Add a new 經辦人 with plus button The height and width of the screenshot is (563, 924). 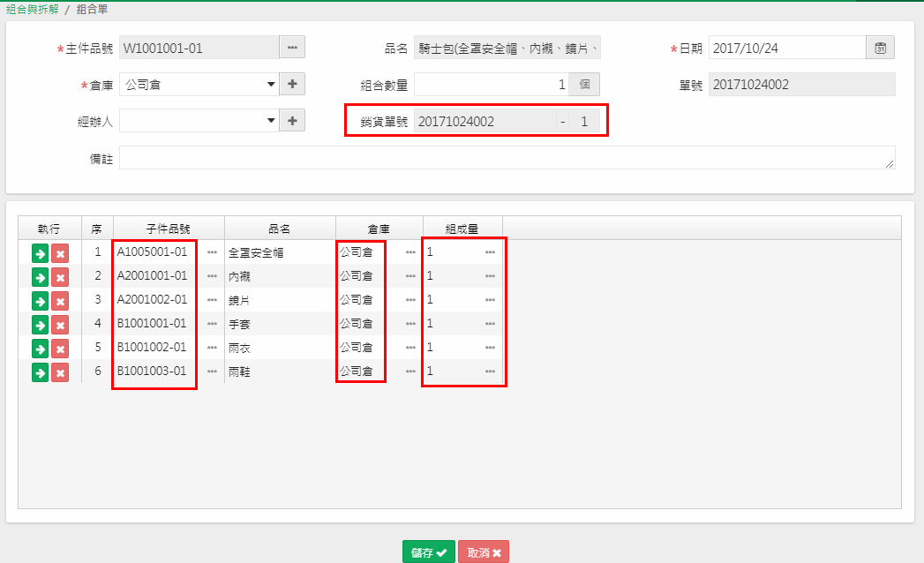292,121
